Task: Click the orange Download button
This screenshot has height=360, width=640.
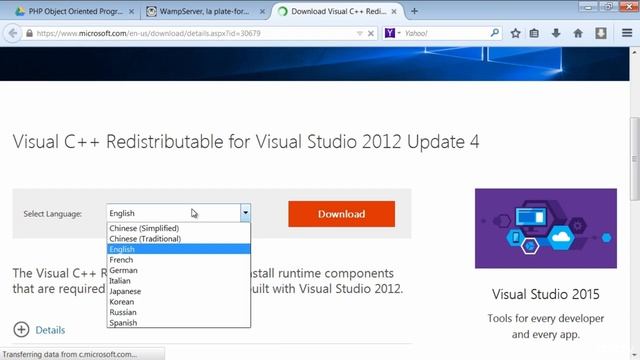Action: tap(342, 214)
